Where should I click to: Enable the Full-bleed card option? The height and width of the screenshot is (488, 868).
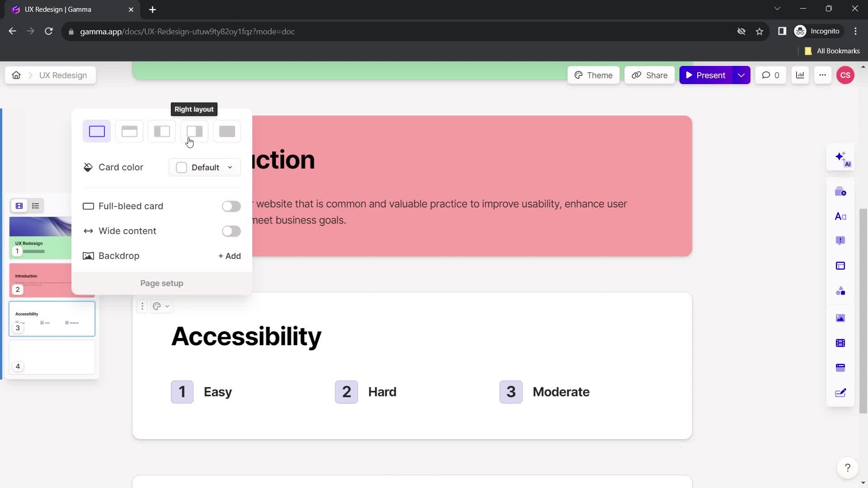[x=231, y=206]
